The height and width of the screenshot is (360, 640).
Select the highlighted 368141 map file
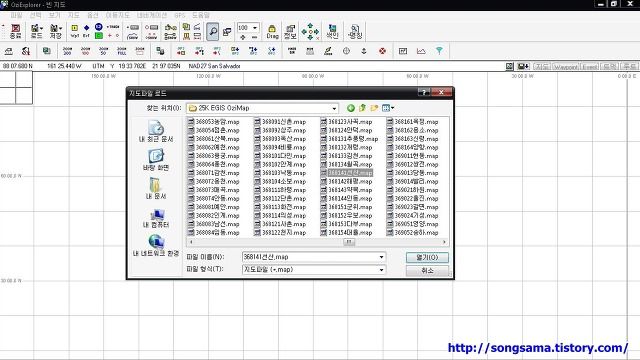click(x=346, y=173)
